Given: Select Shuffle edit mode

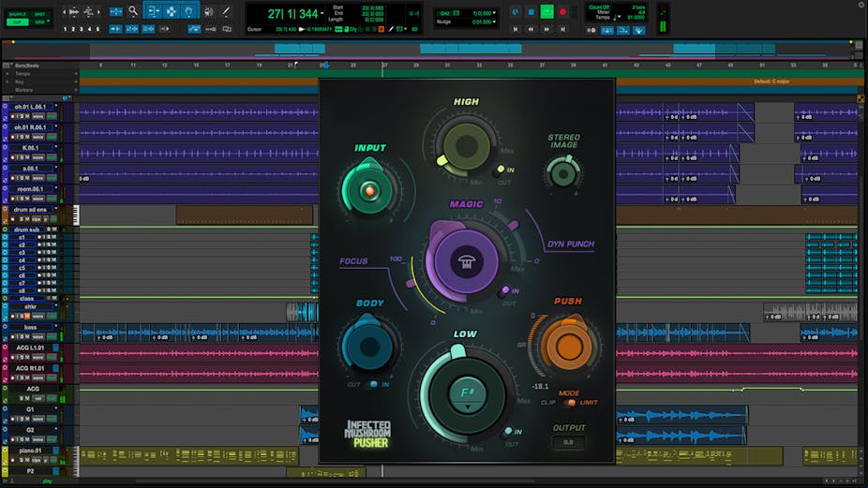Looking at the screenshot, I should 17,14.
